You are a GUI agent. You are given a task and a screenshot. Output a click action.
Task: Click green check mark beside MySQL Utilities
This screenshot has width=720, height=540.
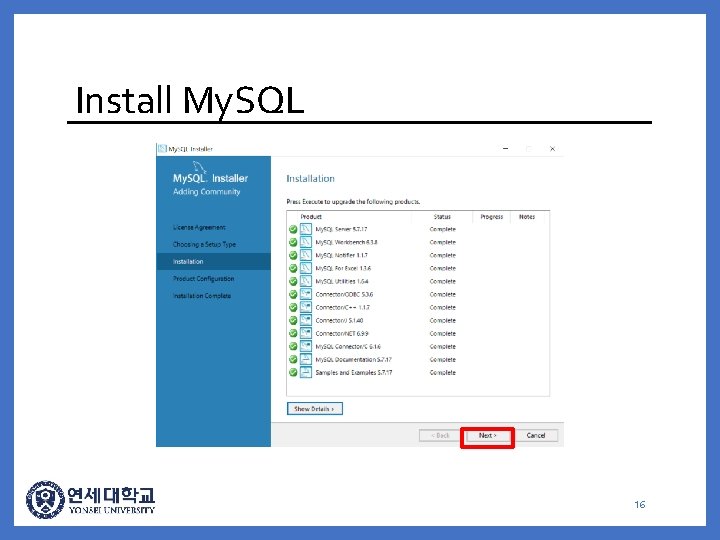(293, 281)
